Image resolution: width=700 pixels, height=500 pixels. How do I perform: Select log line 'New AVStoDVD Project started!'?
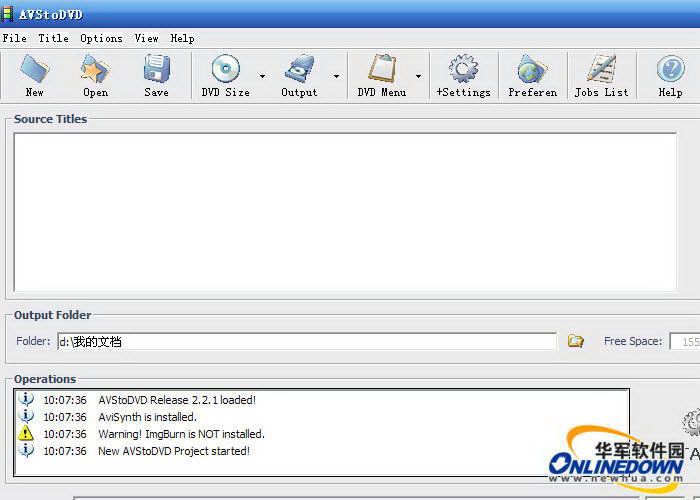pos(174,451)
